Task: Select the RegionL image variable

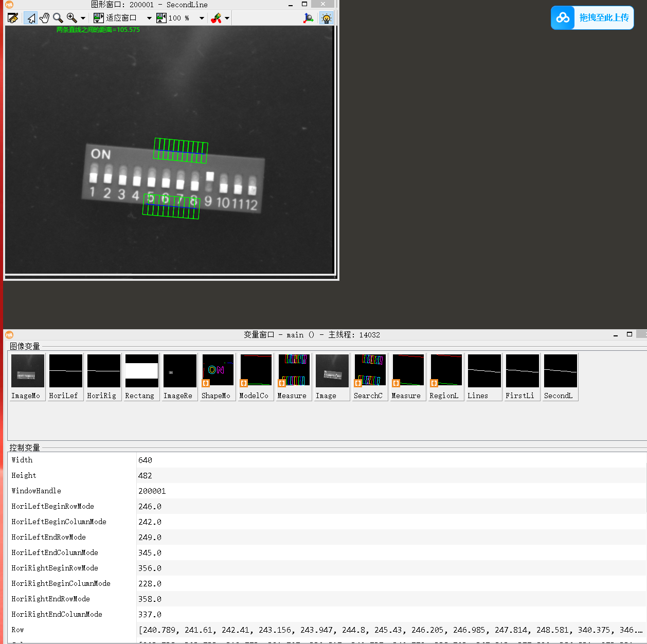Action: 446,377
